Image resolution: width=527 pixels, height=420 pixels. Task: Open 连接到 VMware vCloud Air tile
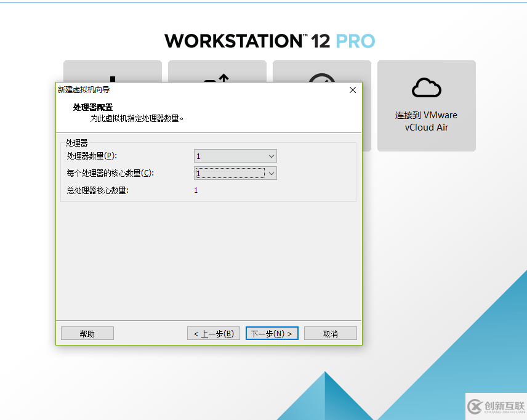point(427,105)
